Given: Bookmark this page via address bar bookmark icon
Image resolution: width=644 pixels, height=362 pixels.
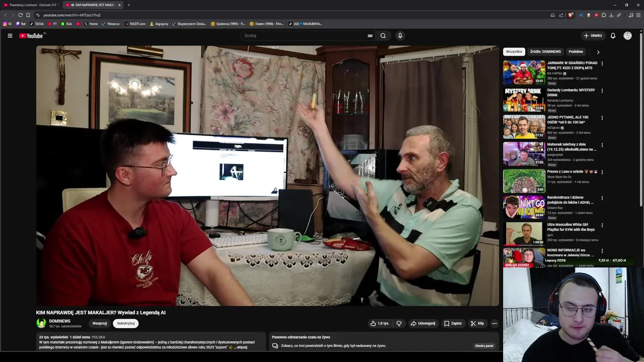Looking at the screenshot, I should (x=28, y=15).
